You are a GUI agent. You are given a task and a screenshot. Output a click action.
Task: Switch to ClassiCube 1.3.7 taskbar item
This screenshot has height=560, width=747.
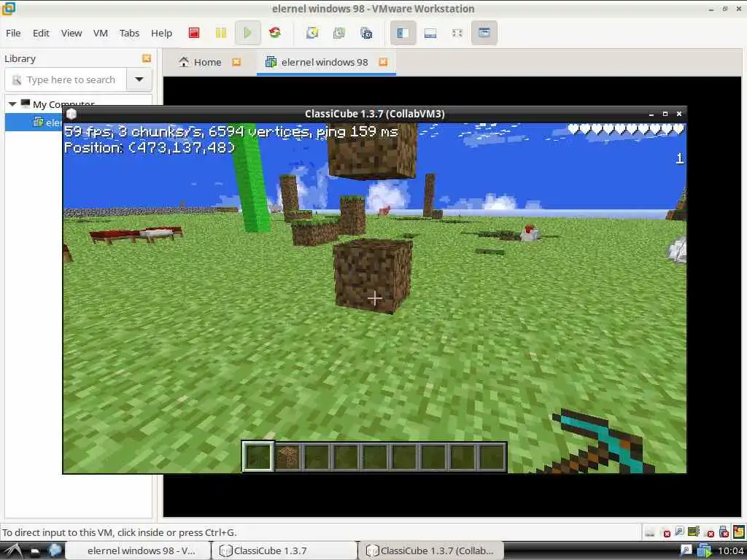click(284, 551)
